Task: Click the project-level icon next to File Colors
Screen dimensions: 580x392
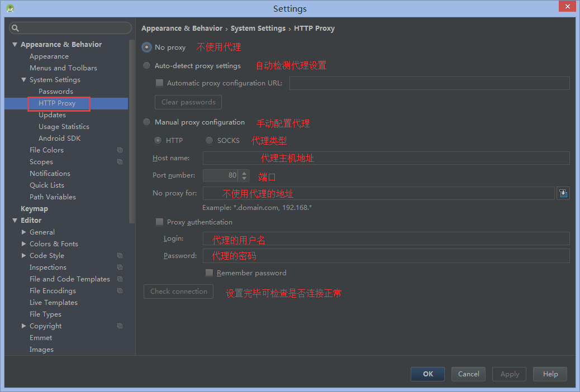Action: tap(120, 150)
